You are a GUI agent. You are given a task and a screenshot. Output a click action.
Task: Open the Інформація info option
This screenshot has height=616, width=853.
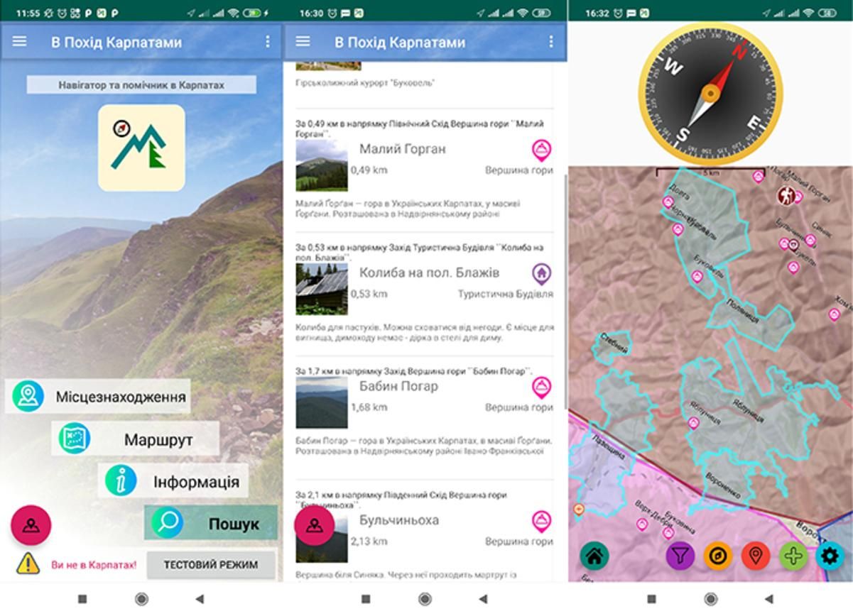(174, 482)
